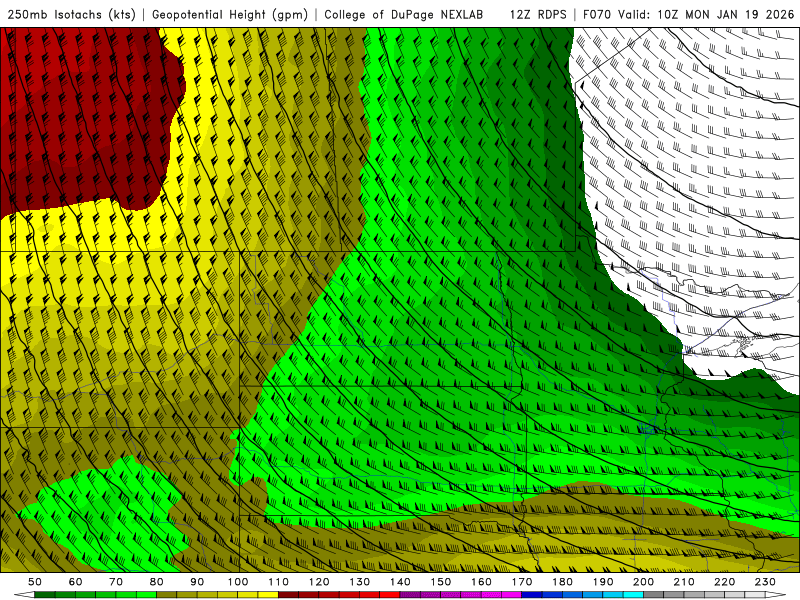800x600 pixels.
Task: Click the '80' color bar label
Action: point(157,582)
